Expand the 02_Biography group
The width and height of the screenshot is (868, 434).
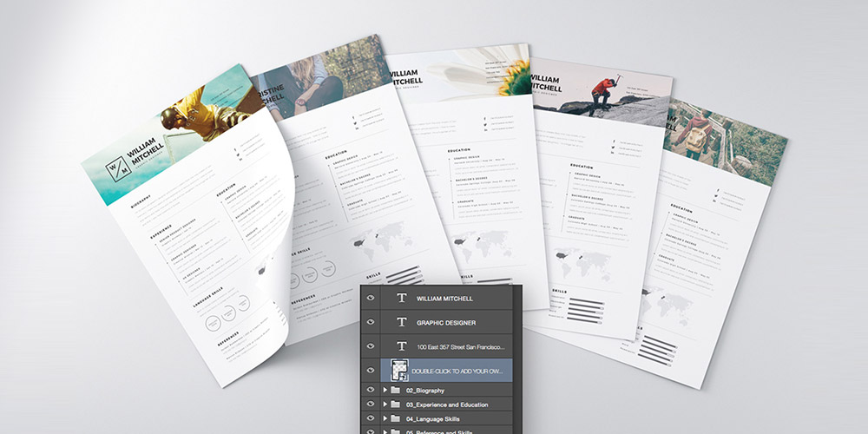point(385,391)
